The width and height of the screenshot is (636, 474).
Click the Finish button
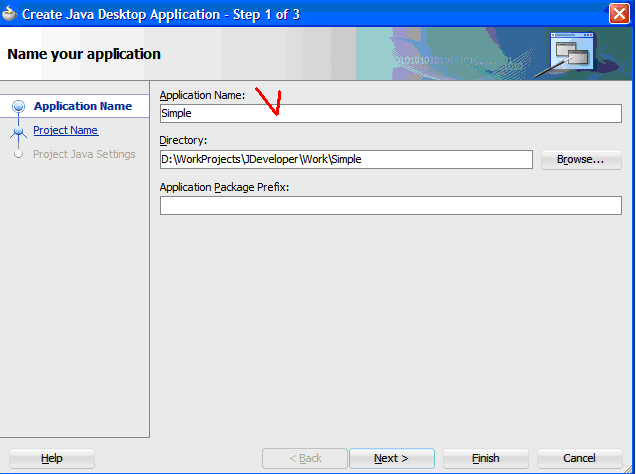tap(486, 458)
